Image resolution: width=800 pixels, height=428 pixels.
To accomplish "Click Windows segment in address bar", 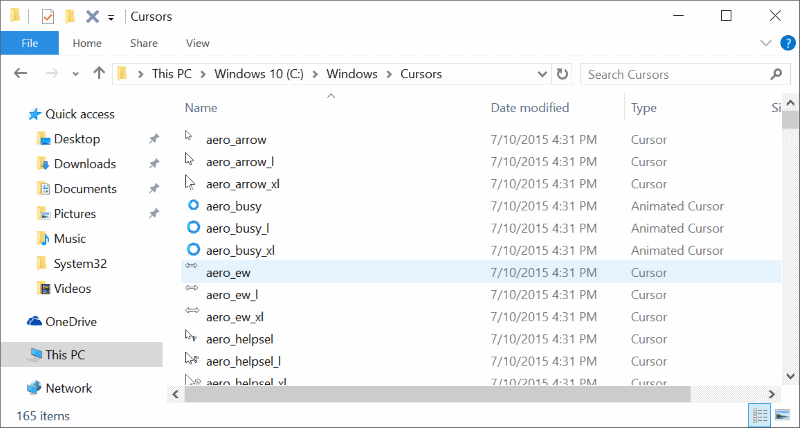I will pos(352,74).
